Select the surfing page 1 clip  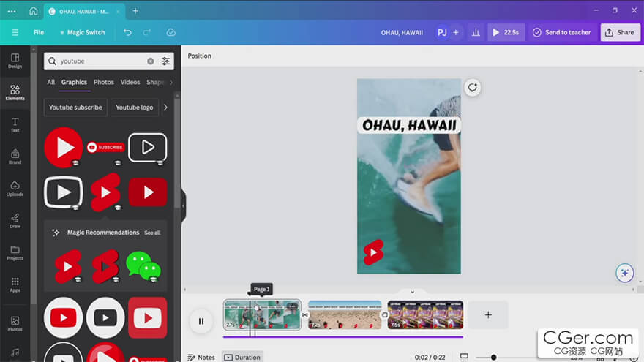tap(263, 314)
